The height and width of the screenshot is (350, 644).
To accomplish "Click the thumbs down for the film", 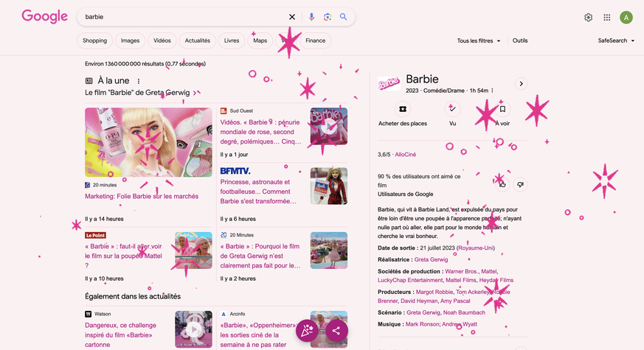I will point(520,184).
